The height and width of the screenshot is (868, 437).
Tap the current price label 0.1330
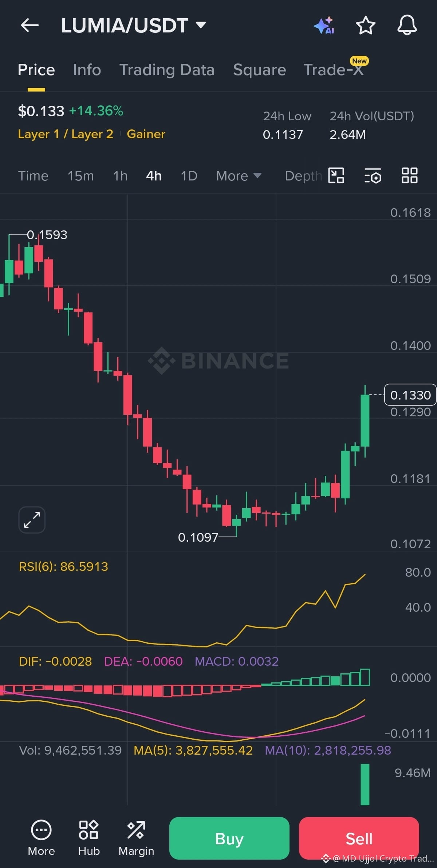(410, 395)
